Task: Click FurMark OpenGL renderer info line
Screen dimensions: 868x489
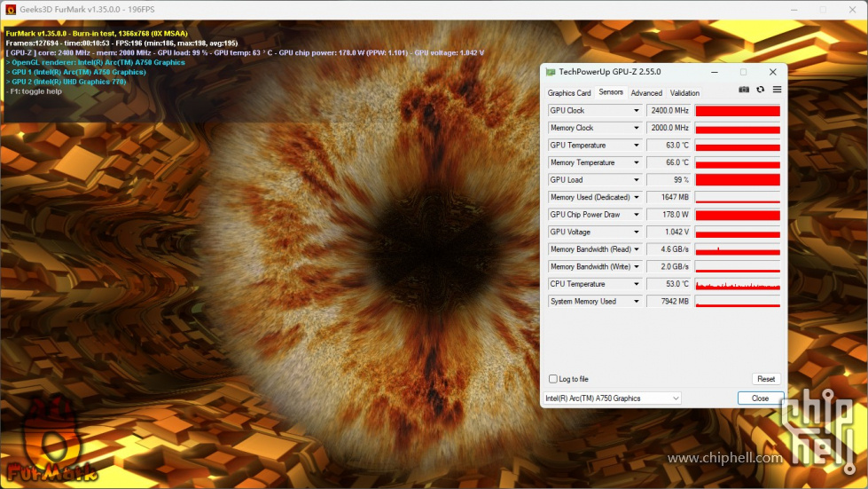Action: 95,63
